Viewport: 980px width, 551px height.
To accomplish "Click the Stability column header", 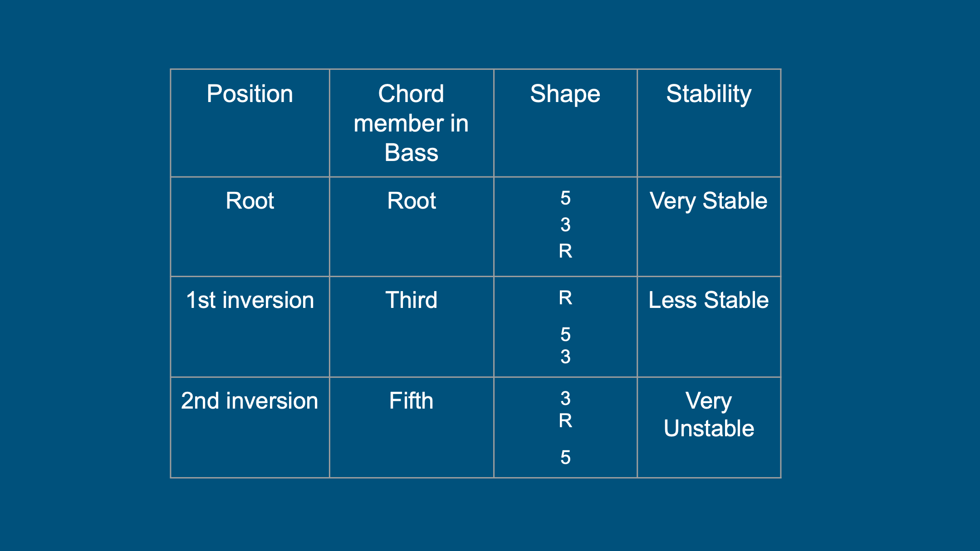I will coord(709,94).
